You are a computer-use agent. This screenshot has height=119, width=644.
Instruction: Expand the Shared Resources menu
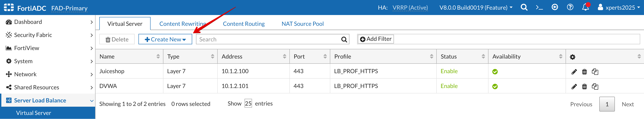(48, 87)
